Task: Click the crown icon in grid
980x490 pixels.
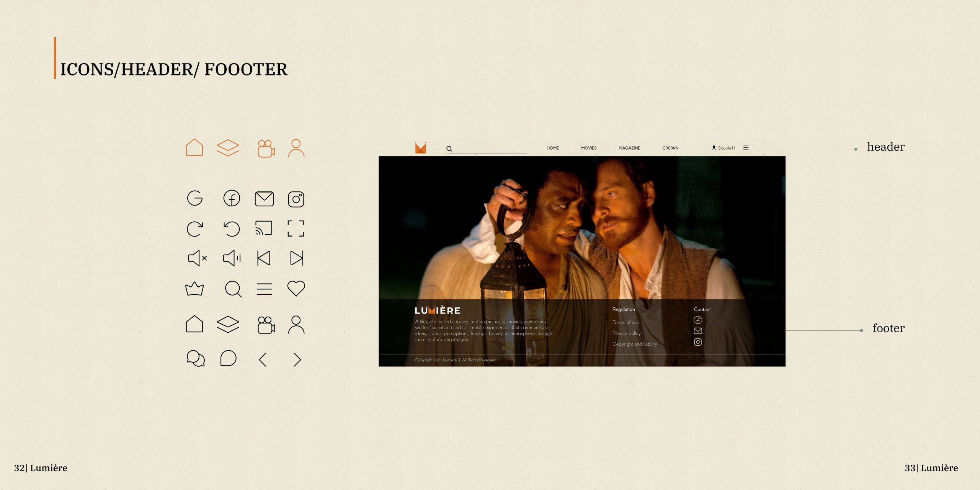Action: coord(194,289)
